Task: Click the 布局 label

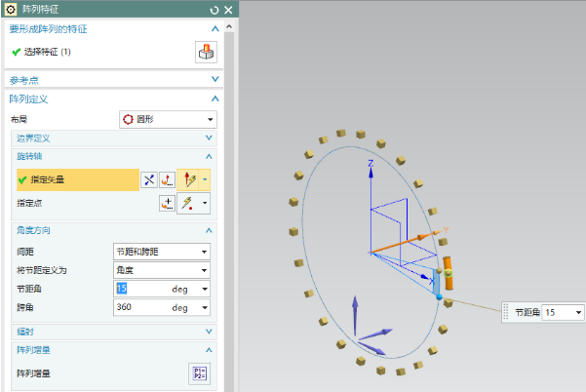Action: coord(19,120)
